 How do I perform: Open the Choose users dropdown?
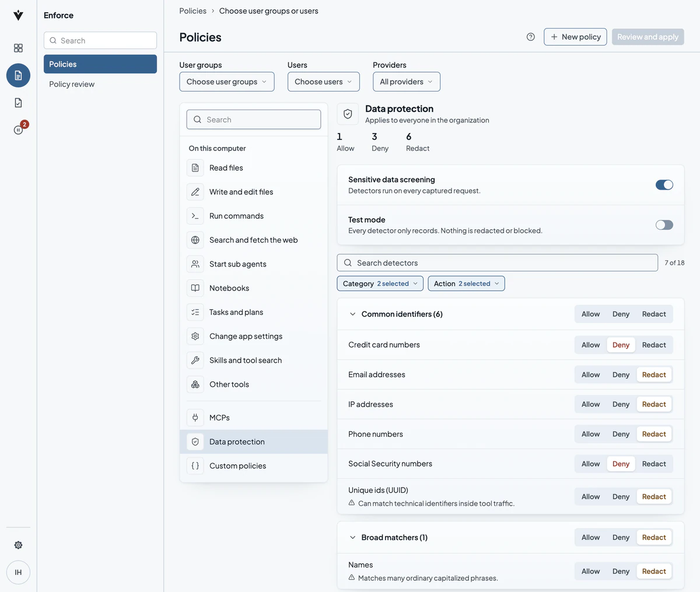coord(323,82)
